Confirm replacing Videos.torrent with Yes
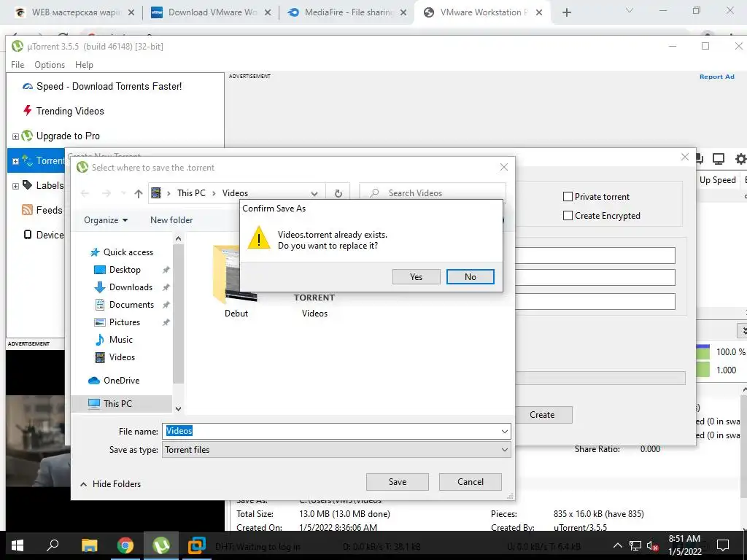 point(416,276)
